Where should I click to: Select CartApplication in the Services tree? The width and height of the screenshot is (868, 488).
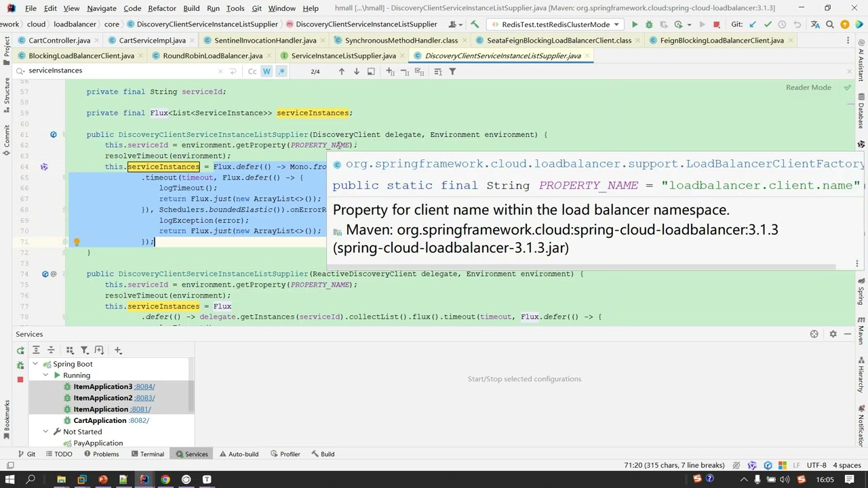point(100,421)
